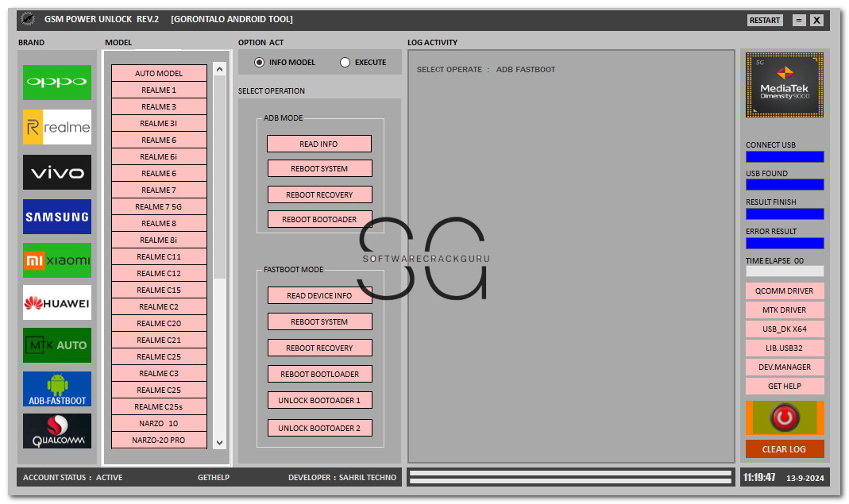Choose the Samsung brand logo
Image resolution: width=849 pixels, height=504 pixels.
[x=57, y=217]
